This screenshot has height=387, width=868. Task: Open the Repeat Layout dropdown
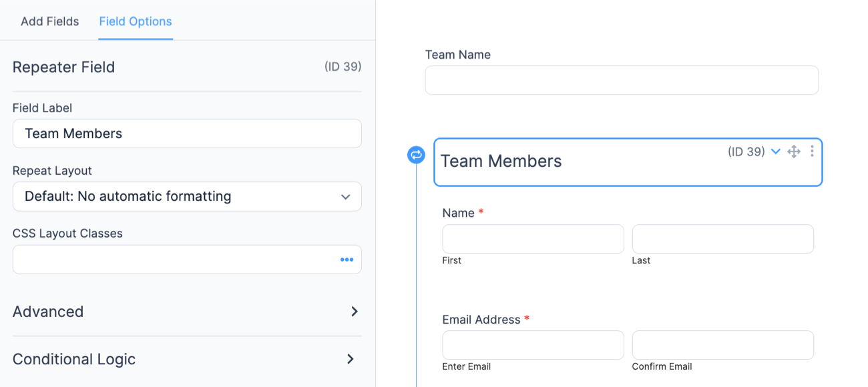coord(187,197)
